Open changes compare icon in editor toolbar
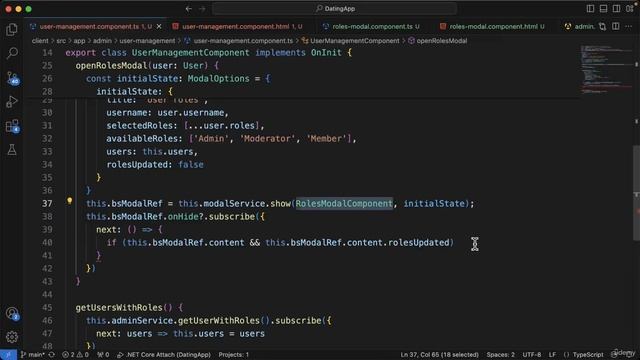This screenshot has height=360, width=640. coord(602,27)
